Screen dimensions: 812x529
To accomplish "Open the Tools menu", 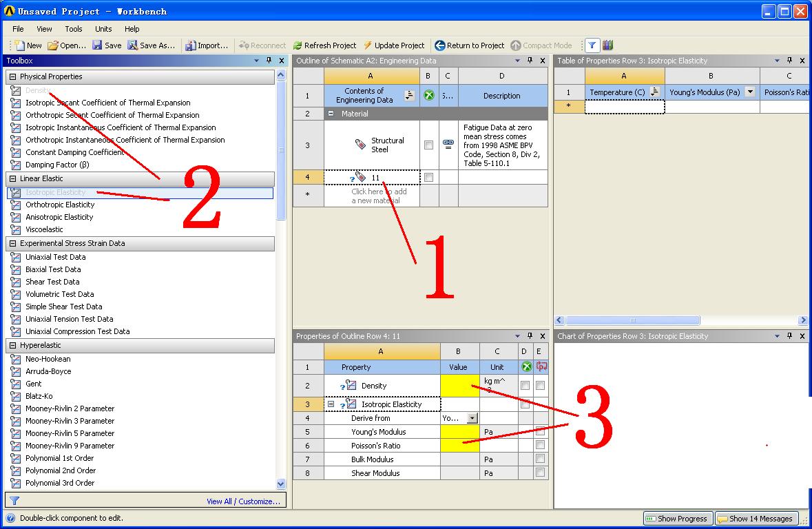I will (x=74, y=29).
